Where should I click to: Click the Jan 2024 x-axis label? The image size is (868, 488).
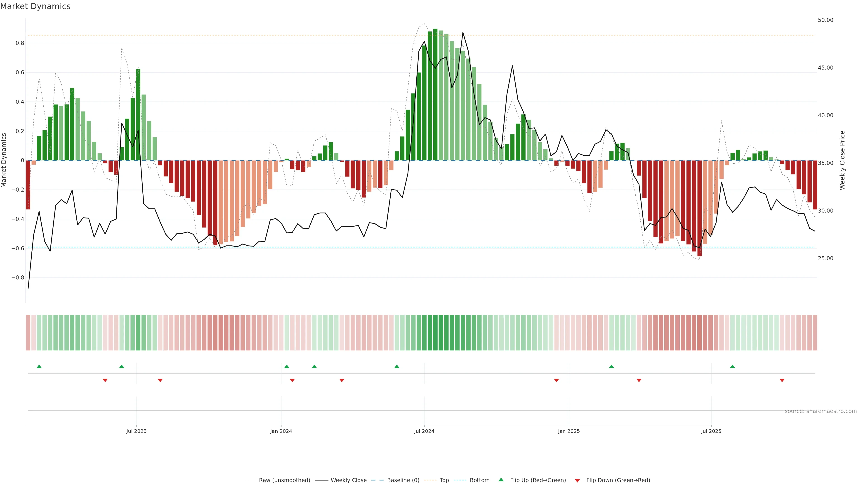tap(281, 431)
